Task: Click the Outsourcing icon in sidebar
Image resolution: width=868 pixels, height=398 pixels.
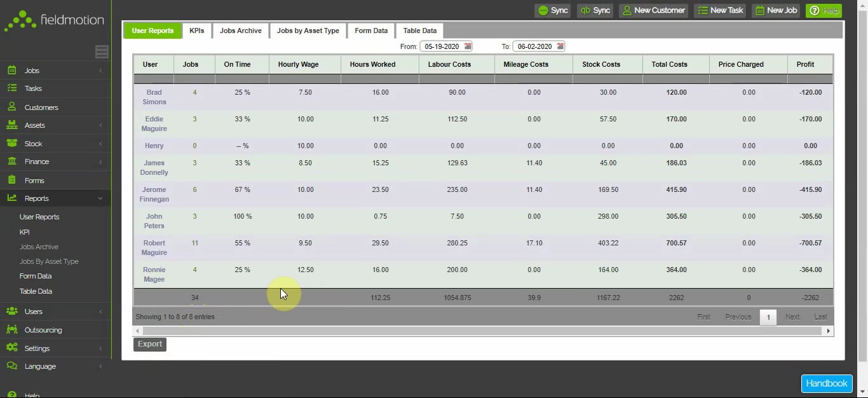Action: point(12,329)
